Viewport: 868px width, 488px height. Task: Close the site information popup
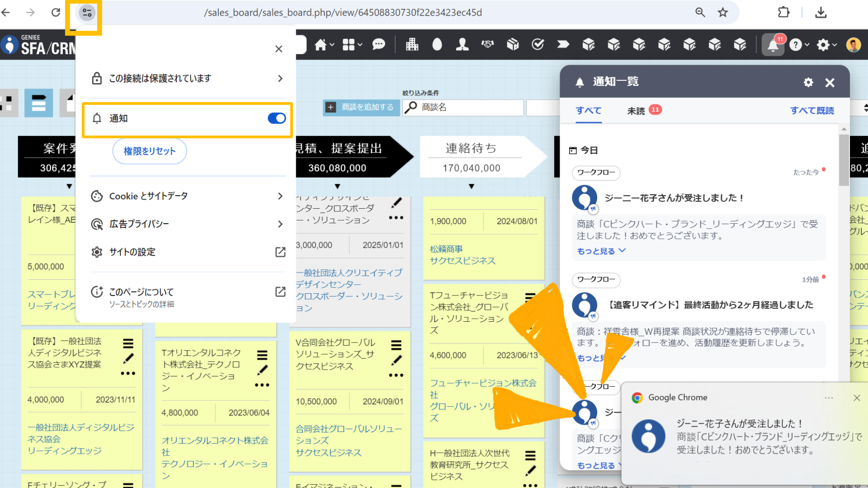coord(279,49)
